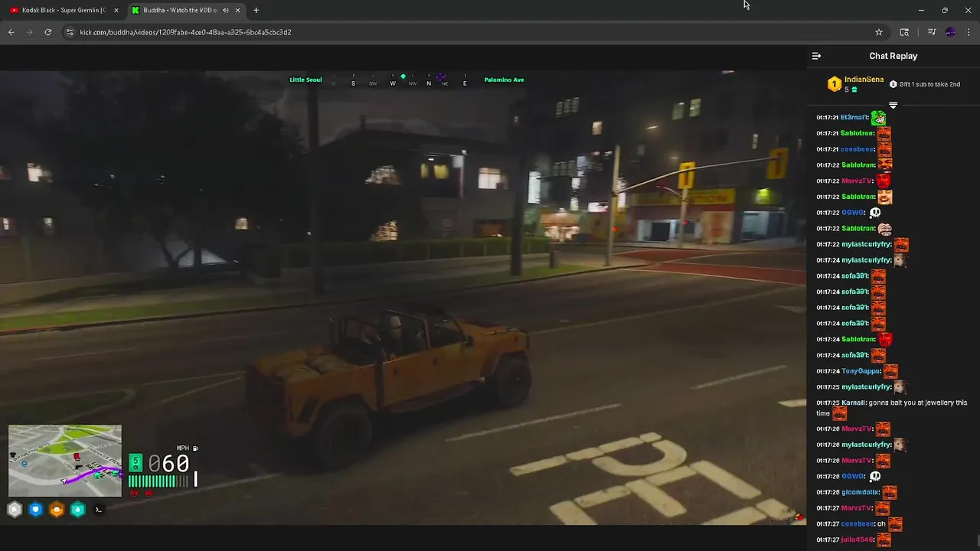Image resolution: width=980 pixels, height=551 pixels.
Task: Open the Chrome three-dot menu
Action: tap(969, 32)
